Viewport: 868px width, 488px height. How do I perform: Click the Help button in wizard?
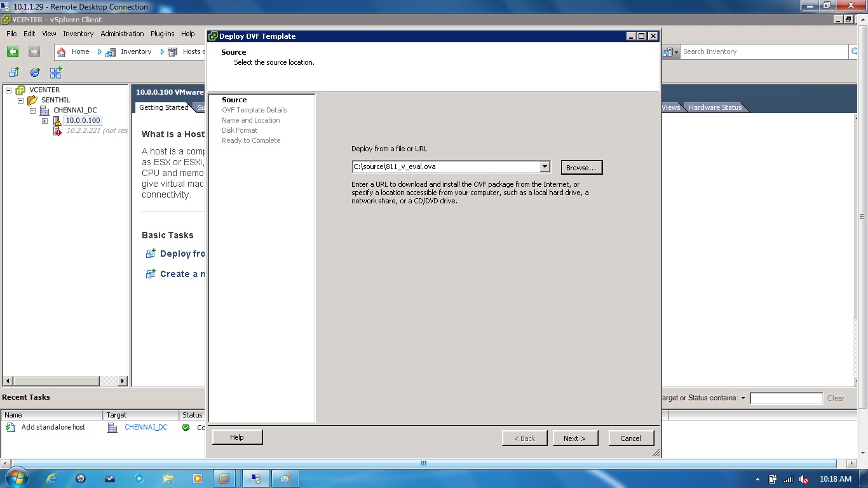237,437
